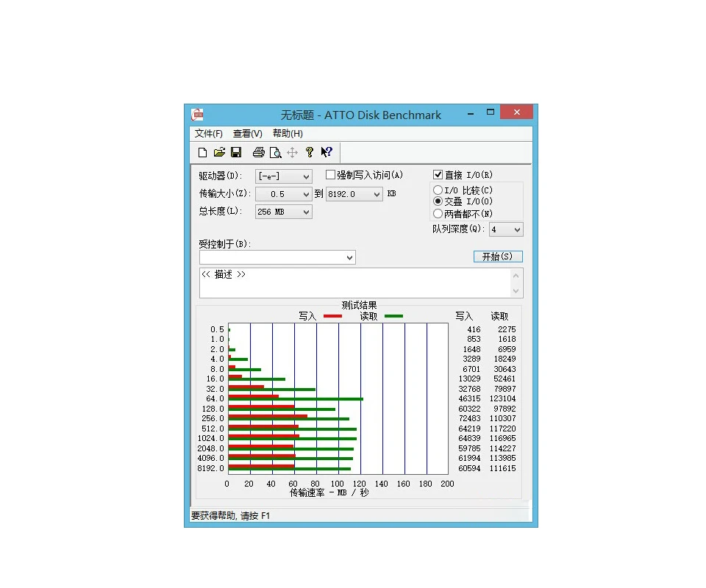The image size is (706, 588).
Task: Click write value 416 in results
Action: (474, 329)
